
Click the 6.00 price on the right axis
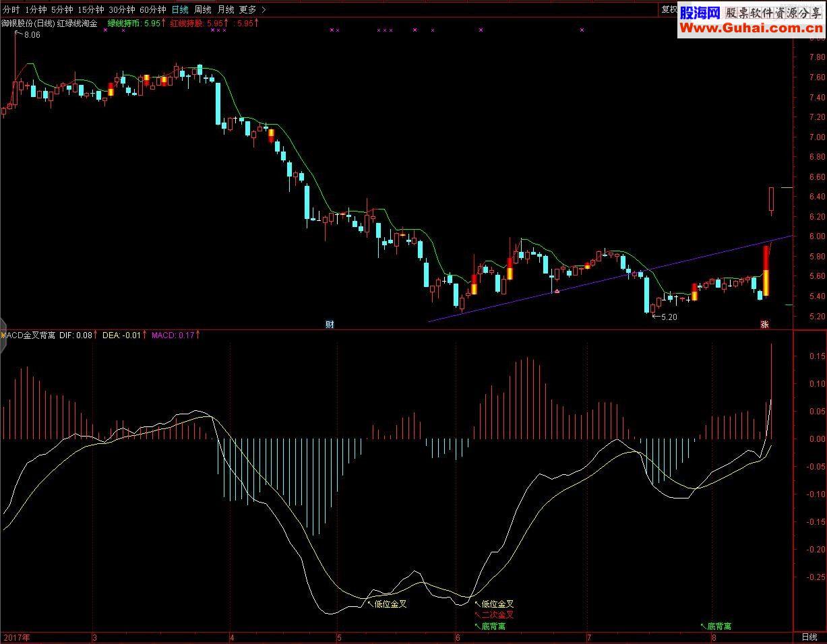pos(816,236)
